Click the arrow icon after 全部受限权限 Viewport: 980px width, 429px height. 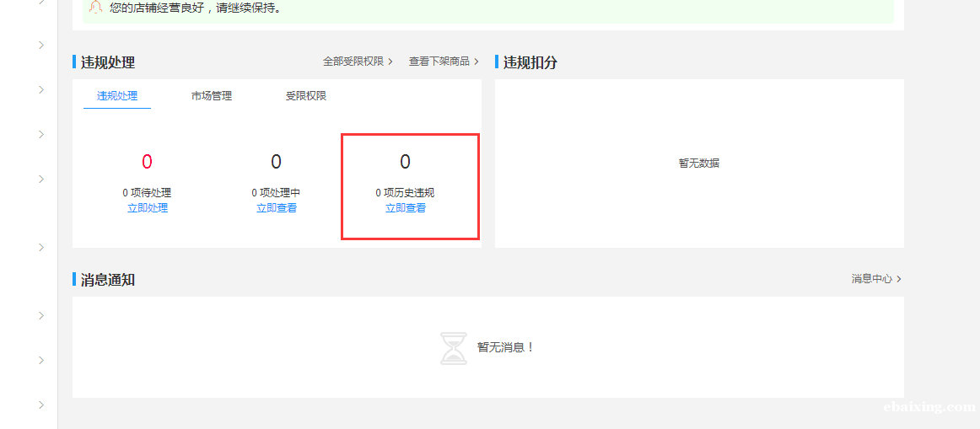point(390,62)
